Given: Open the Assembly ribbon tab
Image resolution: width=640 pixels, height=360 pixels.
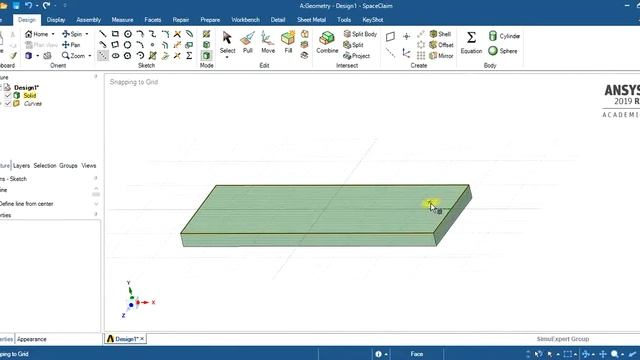Looking at the screenshot, I should [88, 20].
